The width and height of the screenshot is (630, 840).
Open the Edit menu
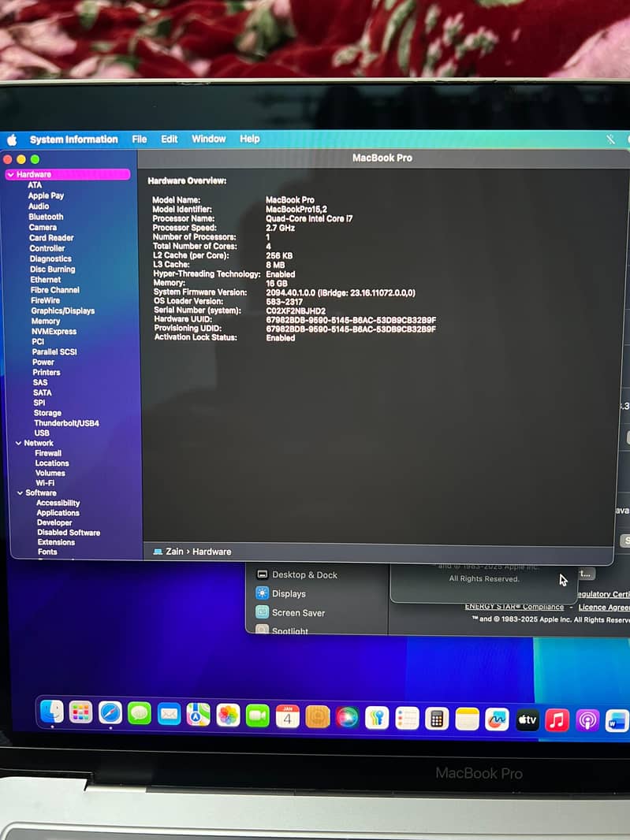(170, 139)
